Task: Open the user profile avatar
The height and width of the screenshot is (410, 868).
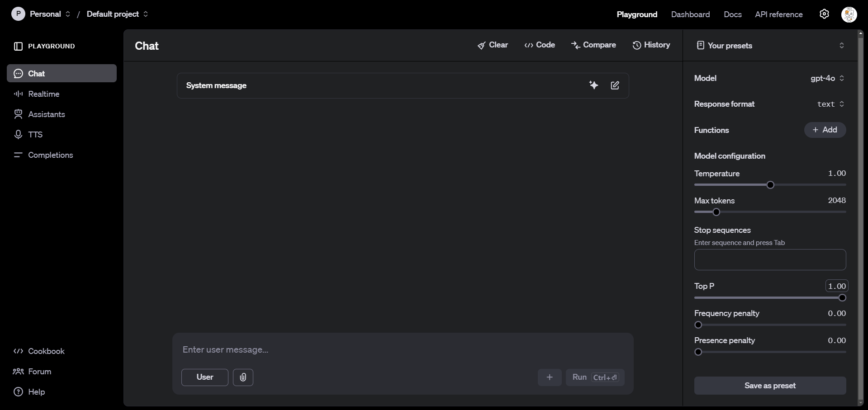Action: (x=849, y=14)
